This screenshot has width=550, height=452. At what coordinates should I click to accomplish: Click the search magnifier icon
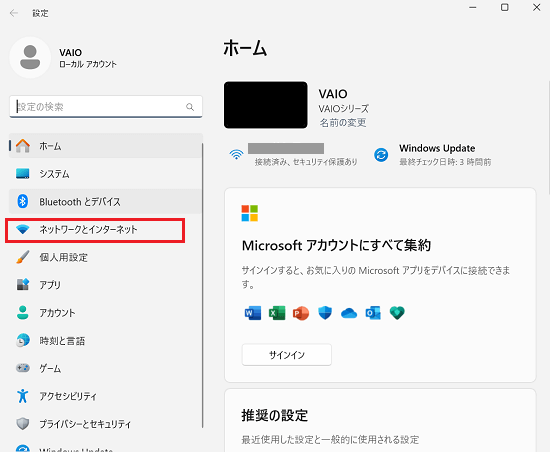click(190, 107)
